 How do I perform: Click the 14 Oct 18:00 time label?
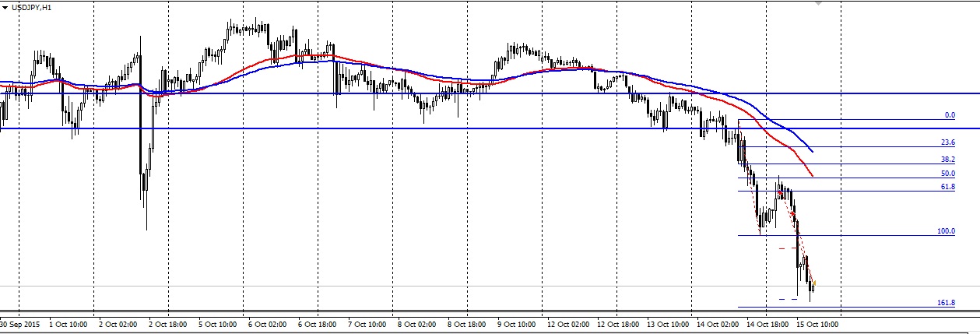pos(767,323)
